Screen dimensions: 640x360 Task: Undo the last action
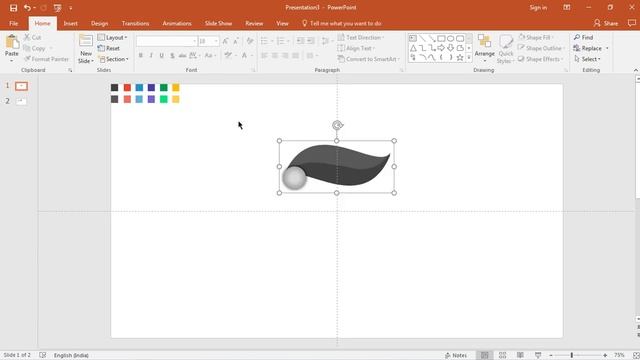[x=27, y=8]
